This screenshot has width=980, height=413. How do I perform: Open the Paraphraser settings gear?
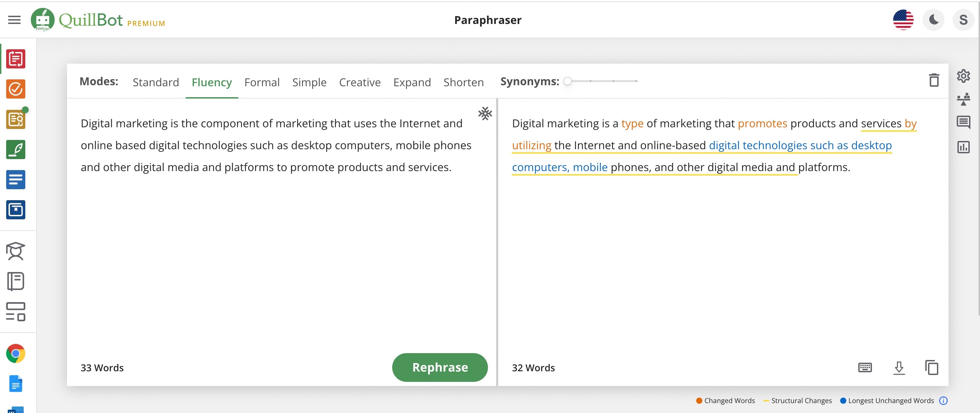[x=964, y=76]
